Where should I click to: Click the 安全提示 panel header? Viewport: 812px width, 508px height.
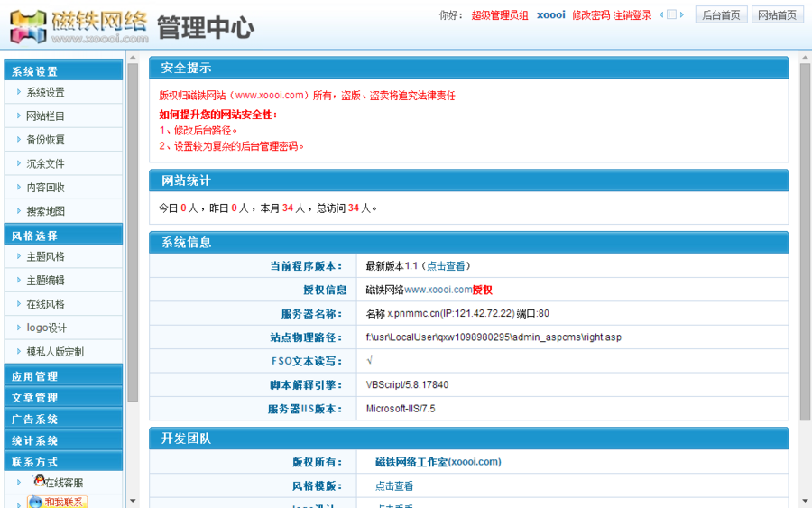point(468,68)
